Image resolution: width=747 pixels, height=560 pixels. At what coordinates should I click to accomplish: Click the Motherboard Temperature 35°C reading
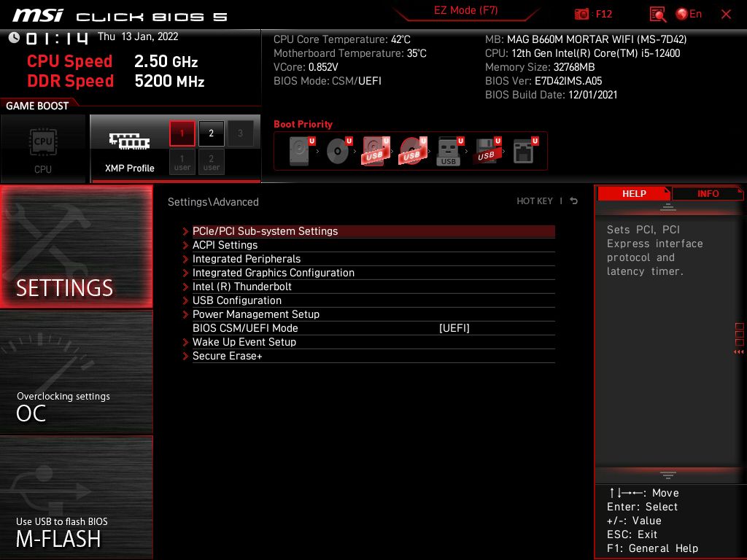[349, 53]
